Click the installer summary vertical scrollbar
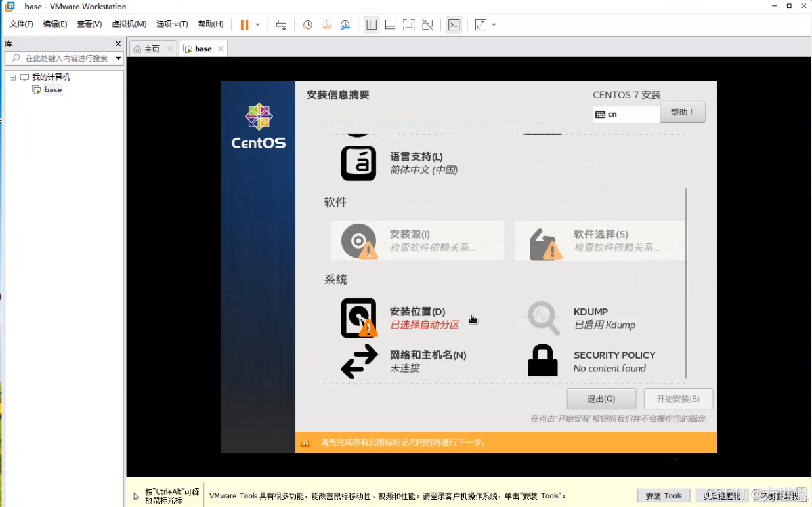Viewport: 812px width, 507px height. point(686,283)
